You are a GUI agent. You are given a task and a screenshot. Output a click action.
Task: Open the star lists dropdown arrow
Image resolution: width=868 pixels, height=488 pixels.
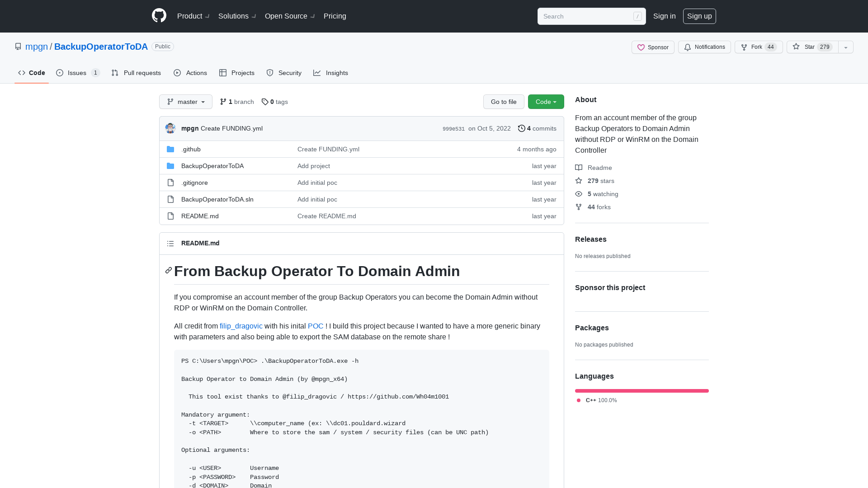(846, 47)
